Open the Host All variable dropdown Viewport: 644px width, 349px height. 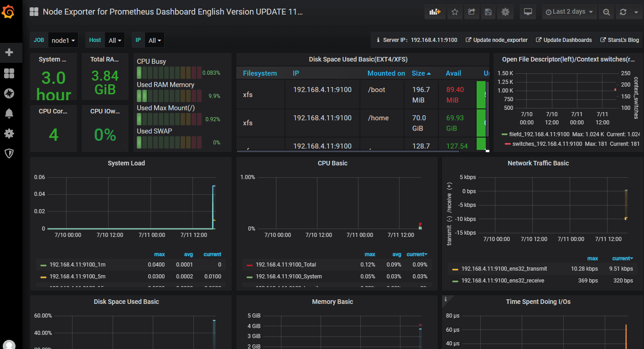click(114, 40)
